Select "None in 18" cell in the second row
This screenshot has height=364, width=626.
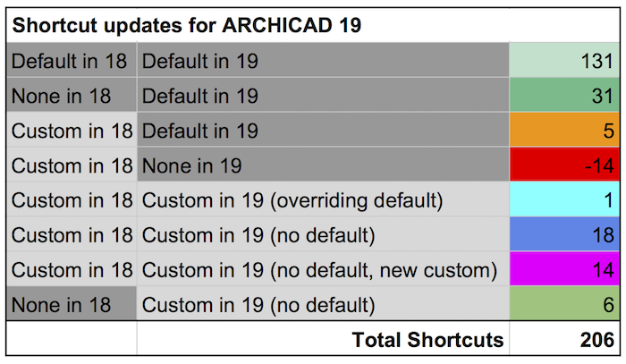(71, 96)
